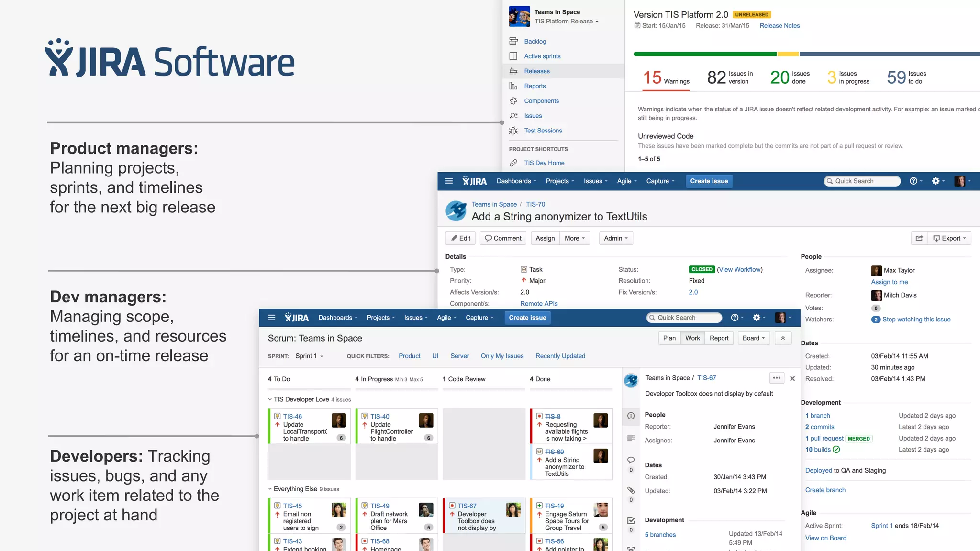Toggle the Only My Issues quick filter
This screenshot has height=551, width=980.
click(x=502, y=356)
